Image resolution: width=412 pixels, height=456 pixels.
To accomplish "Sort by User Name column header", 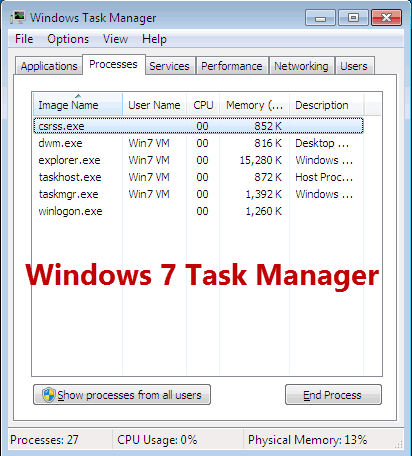I will [154, 105].
